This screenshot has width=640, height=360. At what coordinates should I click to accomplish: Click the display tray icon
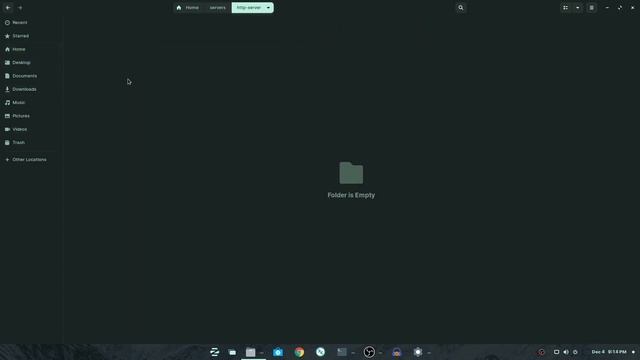(556, 352)
